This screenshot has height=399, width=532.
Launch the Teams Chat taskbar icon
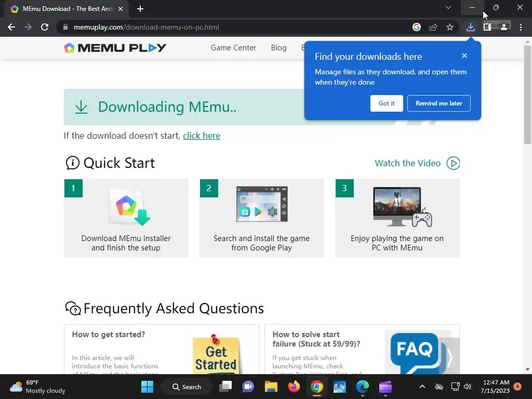click(248, 387)
